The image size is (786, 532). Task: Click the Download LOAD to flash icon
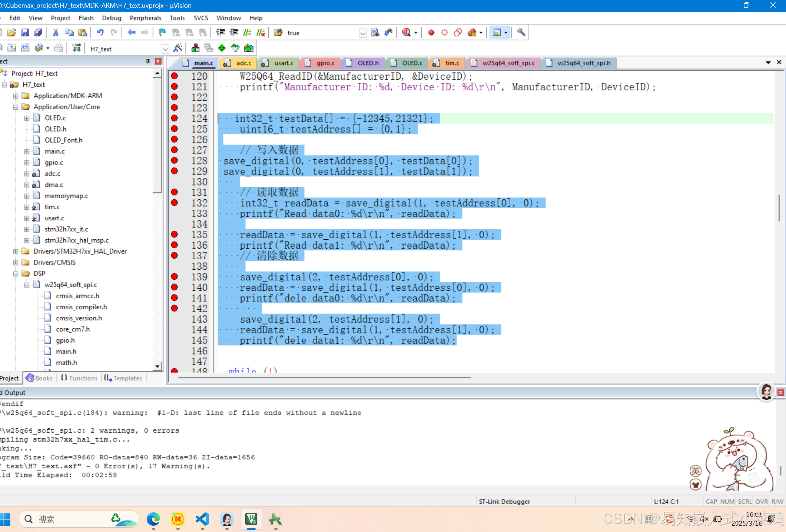76,48
